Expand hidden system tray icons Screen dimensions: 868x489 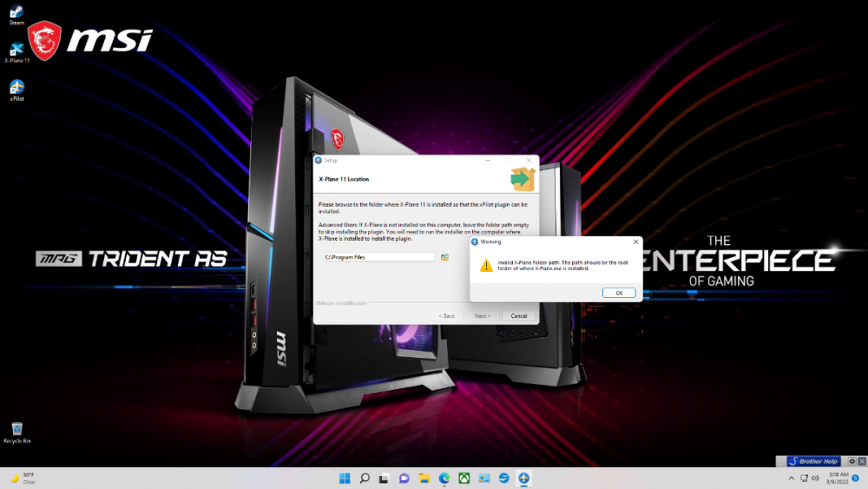coord(791,479)
